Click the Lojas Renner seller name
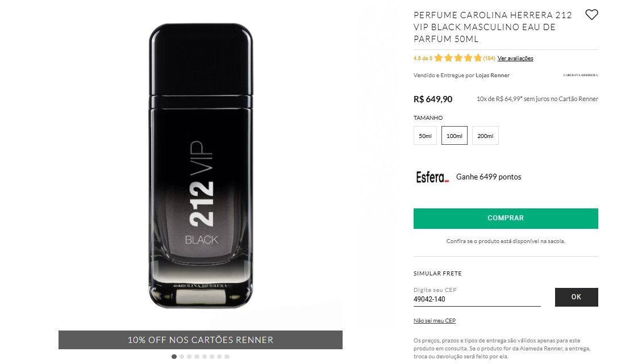The height and width of the screenshot is (364, 617). click(x=492, y=75)
